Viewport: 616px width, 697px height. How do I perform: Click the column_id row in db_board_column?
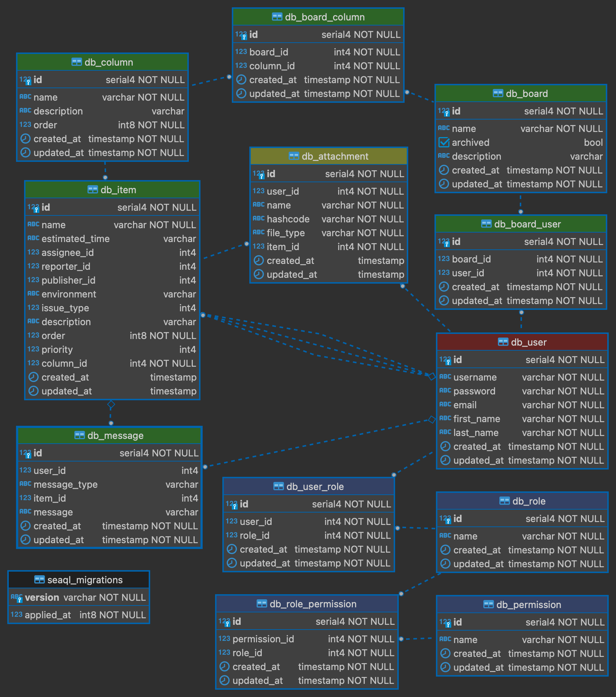[x=318, y=66]
